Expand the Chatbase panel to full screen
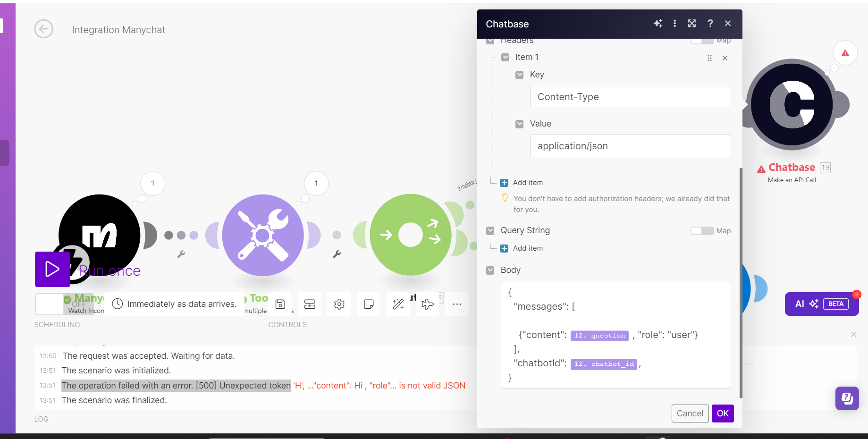The height and width of the screenshot is (439, 868). point(692,24)
